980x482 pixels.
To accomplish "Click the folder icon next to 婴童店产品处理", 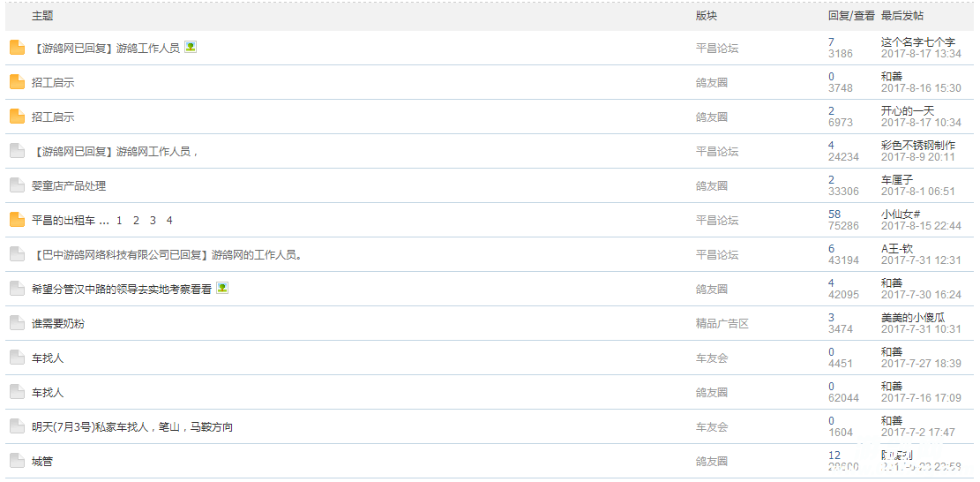I will click(17, 185).
